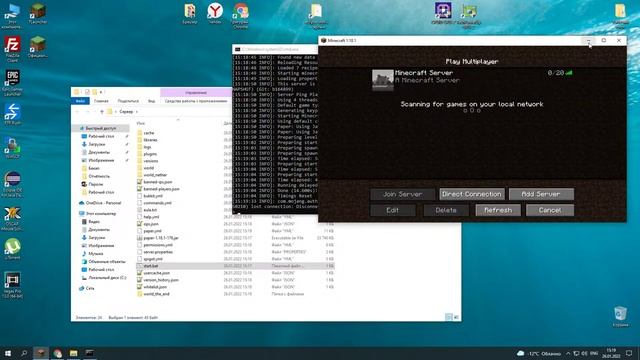Select the Yandex browser desktop icon
Image resolution: width=640 pixels, height=360 pixels.
215,13
